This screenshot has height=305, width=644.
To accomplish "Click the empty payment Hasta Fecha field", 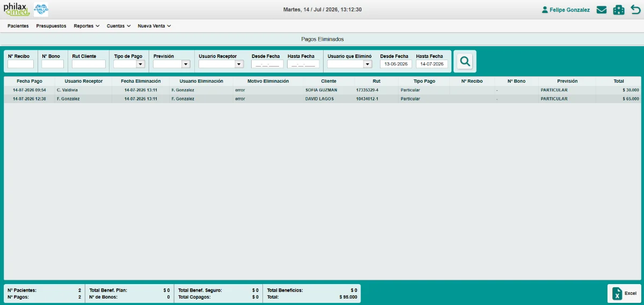I will 303,64.
